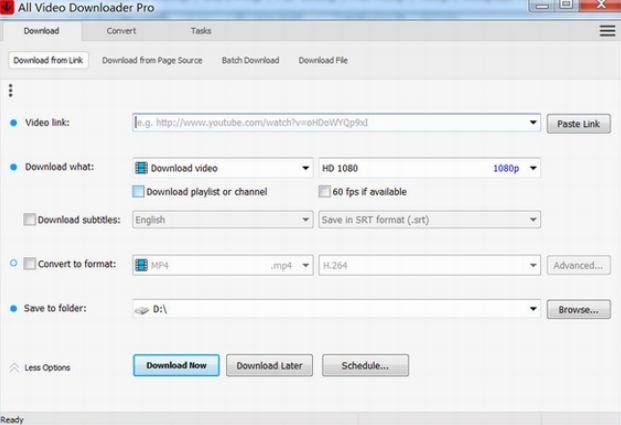Check the Convert to format checkbox
Screen dimensions: 621x425
(x=29, y=263)
